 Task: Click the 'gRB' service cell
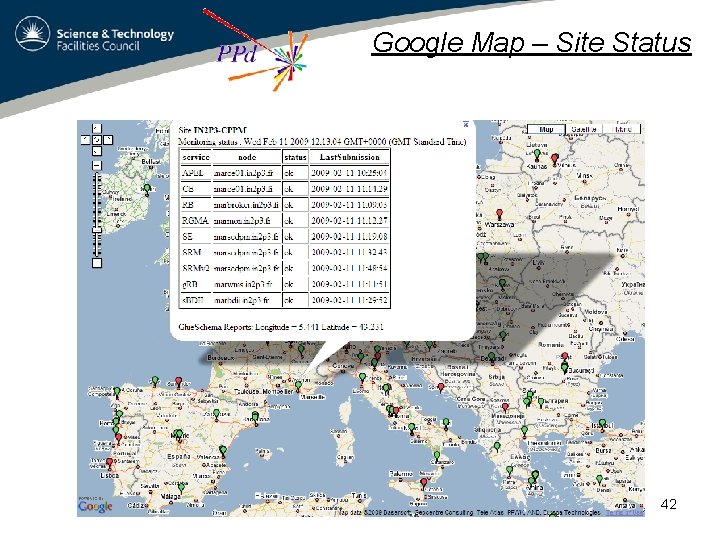tap(196, 284)
